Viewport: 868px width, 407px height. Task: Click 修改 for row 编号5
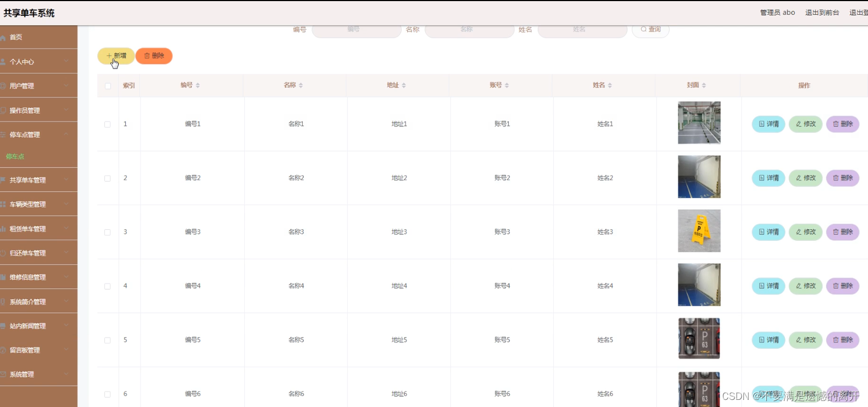point(806,340)
